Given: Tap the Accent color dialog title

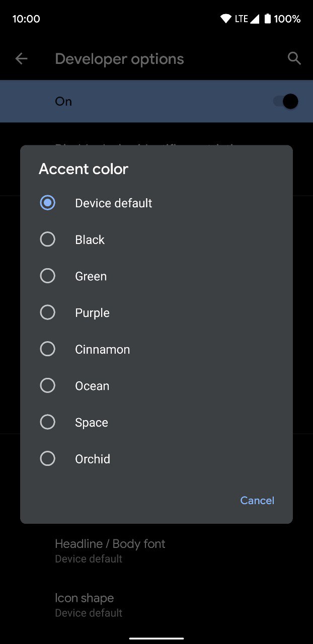Looking at the screenshot, I should 84,169.
